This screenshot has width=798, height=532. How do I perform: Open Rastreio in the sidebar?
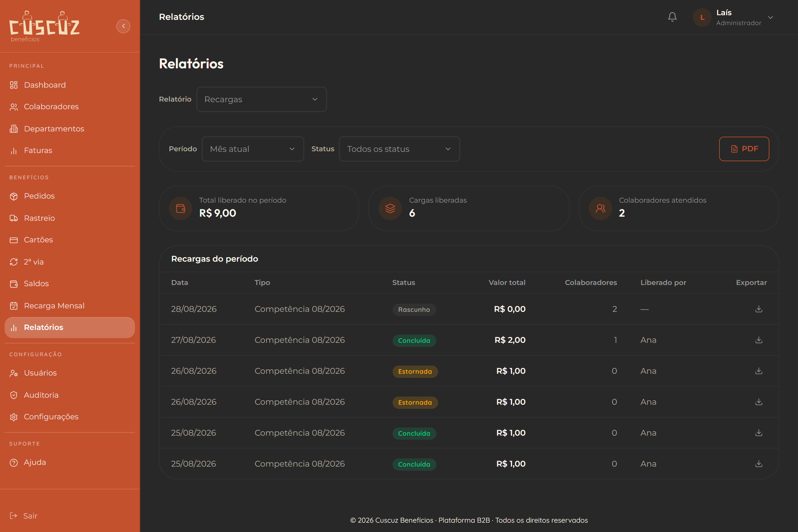[70, 218]
